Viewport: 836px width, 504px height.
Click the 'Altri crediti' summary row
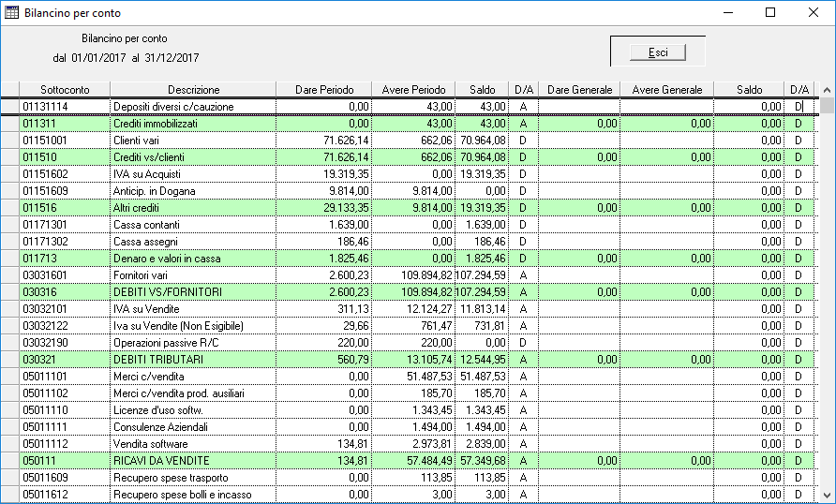click(417, 208)
